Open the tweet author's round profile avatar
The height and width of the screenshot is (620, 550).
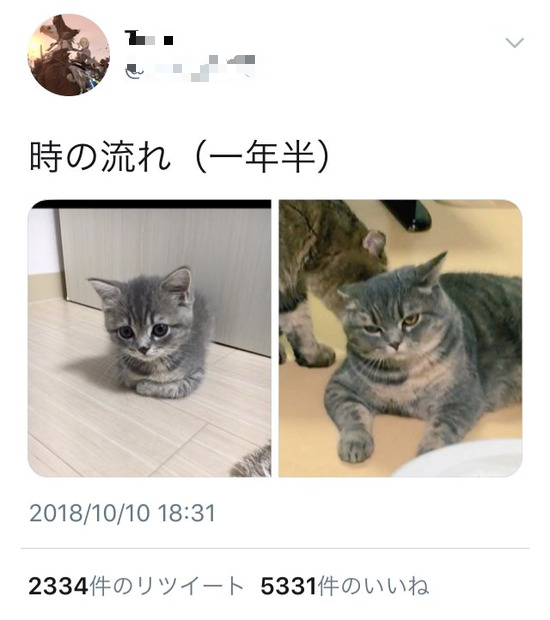(x=68, y=55)
